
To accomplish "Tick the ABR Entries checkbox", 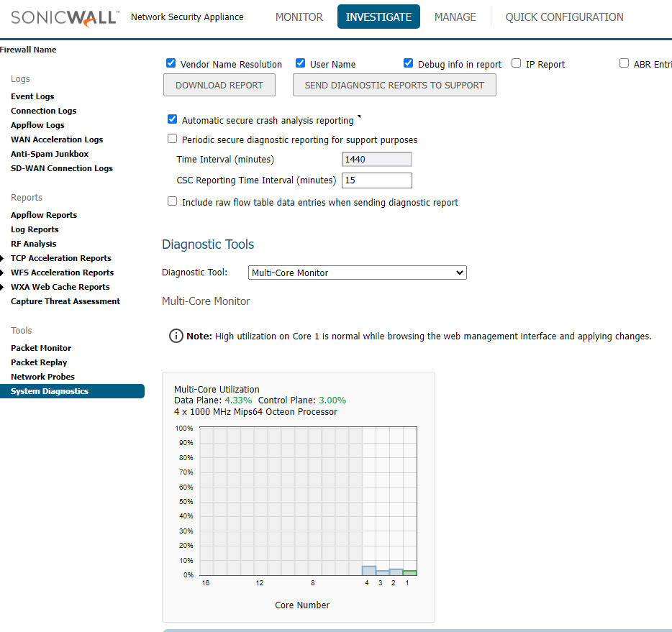I will point(625,63).
